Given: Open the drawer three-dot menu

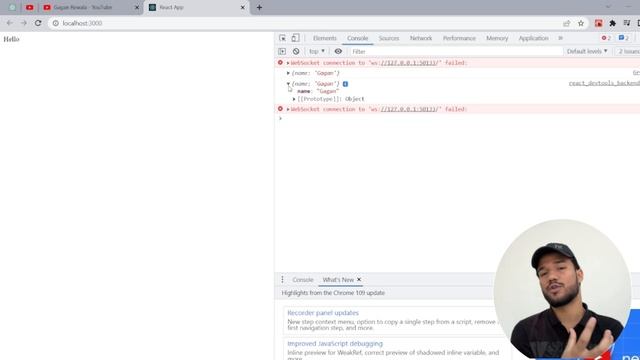Looking at the screenshot, I should coord(282,280).
